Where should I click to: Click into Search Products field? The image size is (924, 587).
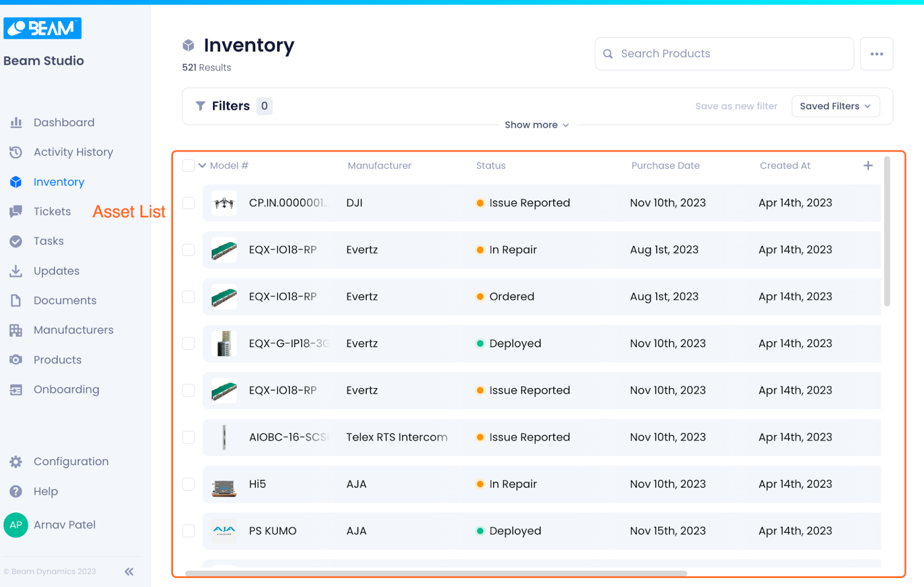point(724,54)
